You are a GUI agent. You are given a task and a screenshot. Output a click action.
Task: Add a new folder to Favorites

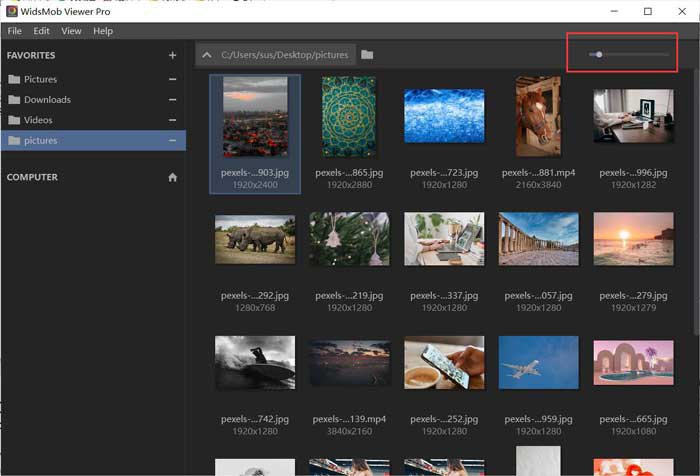click(172, 55)
